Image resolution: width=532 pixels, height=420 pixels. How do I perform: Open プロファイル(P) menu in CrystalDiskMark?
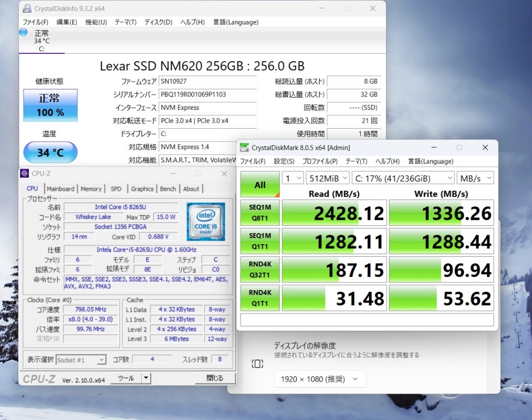[320, 161]
